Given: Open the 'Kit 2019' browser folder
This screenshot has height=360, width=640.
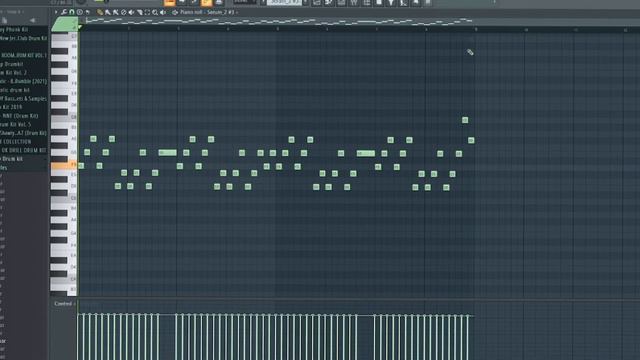Looking at the screenshot, I should coord(12,107).
